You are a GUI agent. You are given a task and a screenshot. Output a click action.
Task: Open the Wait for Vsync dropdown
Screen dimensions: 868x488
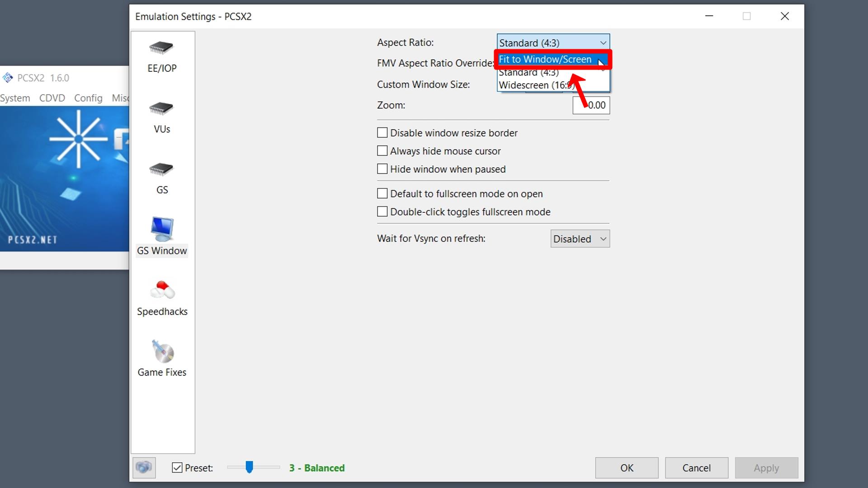click(580, 239)
